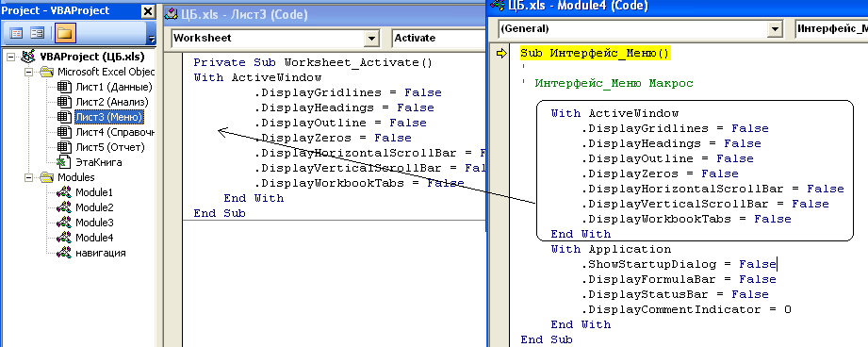868x347 pixels.
Task: Click '.DisplayWorkbookTabs = False' in Module4
Action: (686, 219)
